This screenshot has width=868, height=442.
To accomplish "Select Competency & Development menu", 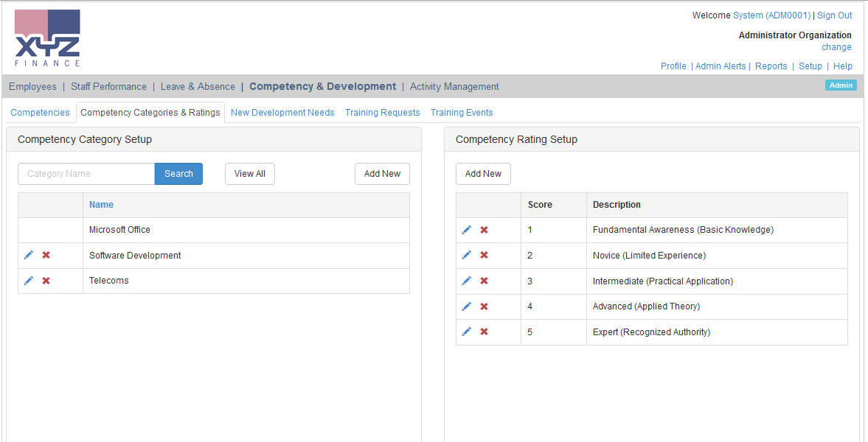I will (x=323, y=86).
